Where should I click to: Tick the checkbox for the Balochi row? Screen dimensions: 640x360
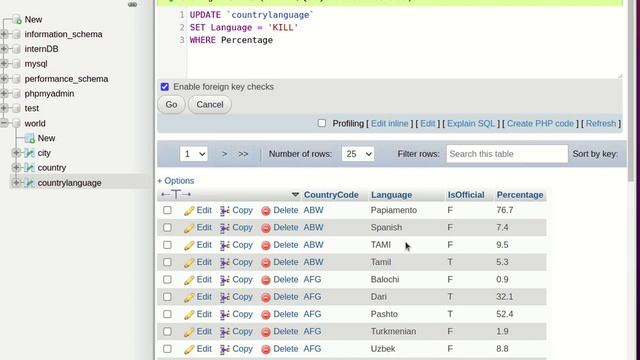167,280
